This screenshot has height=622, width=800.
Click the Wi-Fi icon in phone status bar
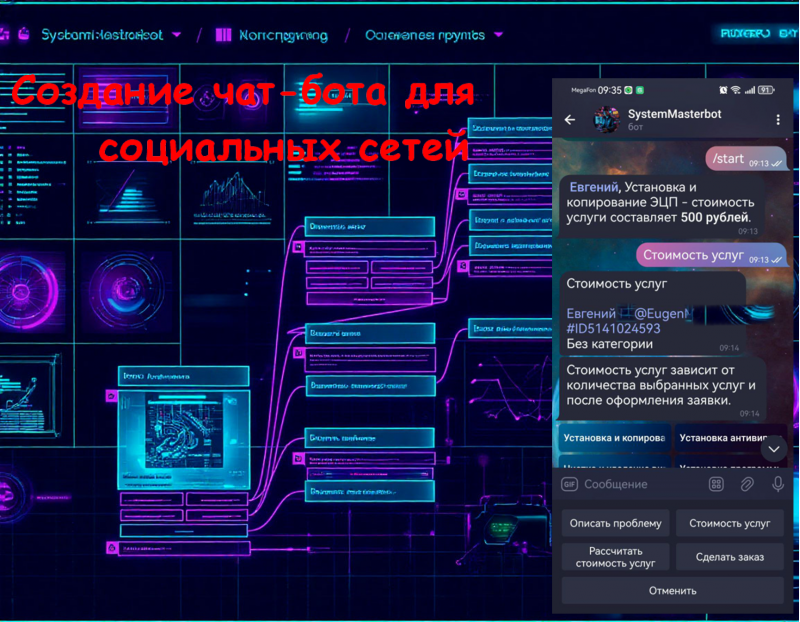pos(735,89)
